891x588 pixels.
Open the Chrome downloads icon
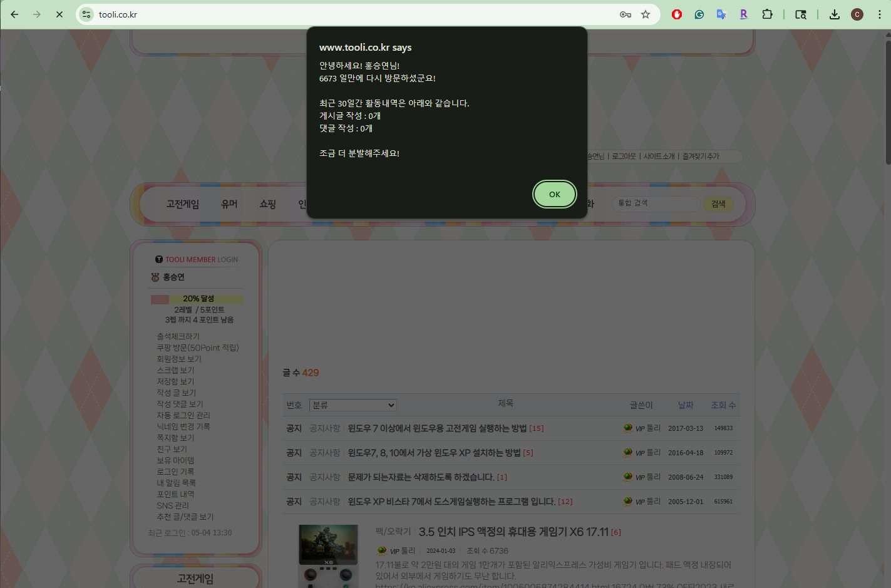[x=835, y=14]
